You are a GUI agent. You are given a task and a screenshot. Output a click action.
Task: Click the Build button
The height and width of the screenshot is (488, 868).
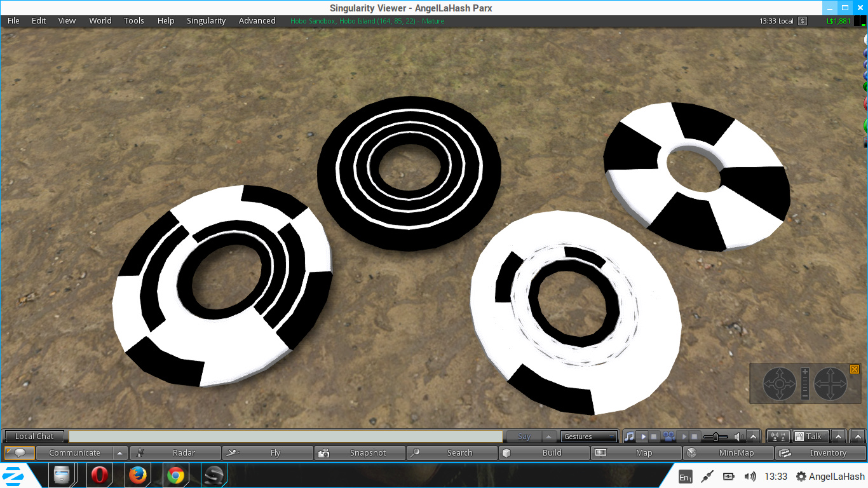(x=544, y=453)
